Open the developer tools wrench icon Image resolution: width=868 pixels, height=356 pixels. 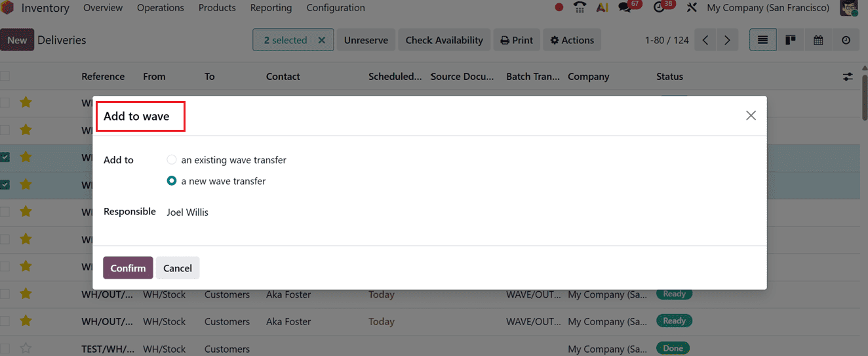[692, 8]
